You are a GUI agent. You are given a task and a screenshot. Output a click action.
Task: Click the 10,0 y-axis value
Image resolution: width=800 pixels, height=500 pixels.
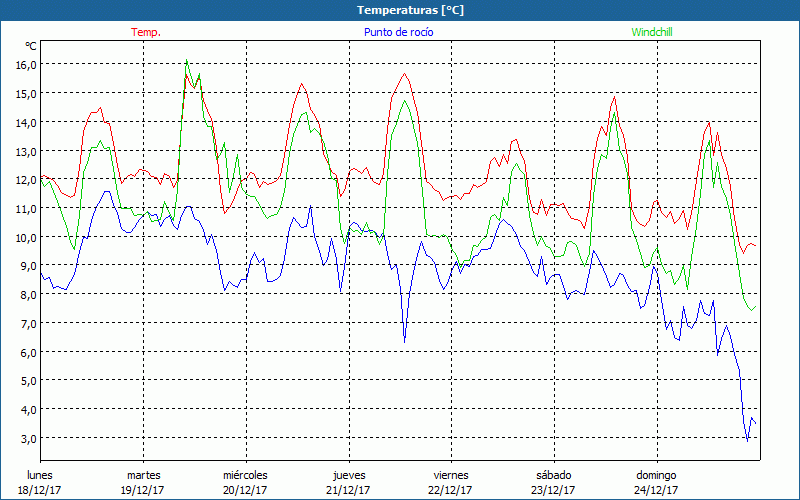point(26,237)
